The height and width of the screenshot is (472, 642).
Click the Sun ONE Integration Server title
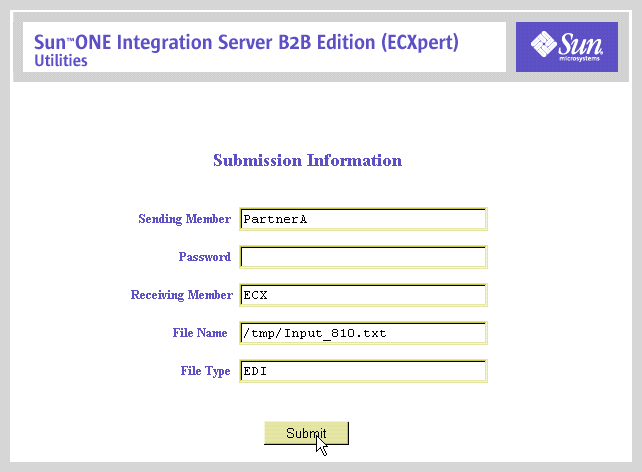pyautogui.click(x=246, y=42)
